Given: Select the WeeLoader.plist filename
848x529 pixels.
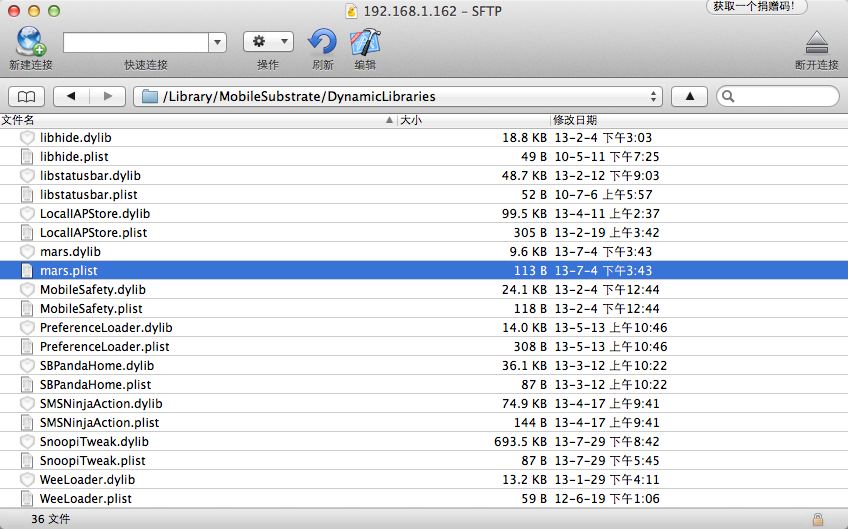Looking at the screenshot, I should (85, 498).
